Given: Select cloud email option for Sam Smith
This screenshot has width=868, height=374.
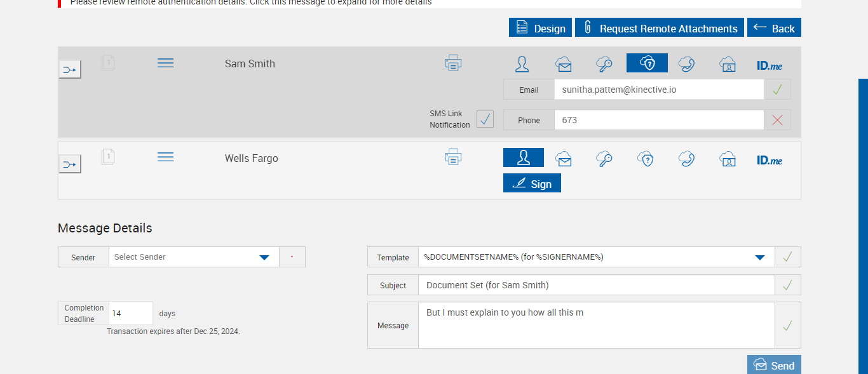Looking at the screenshot, I should coord(563,63).
